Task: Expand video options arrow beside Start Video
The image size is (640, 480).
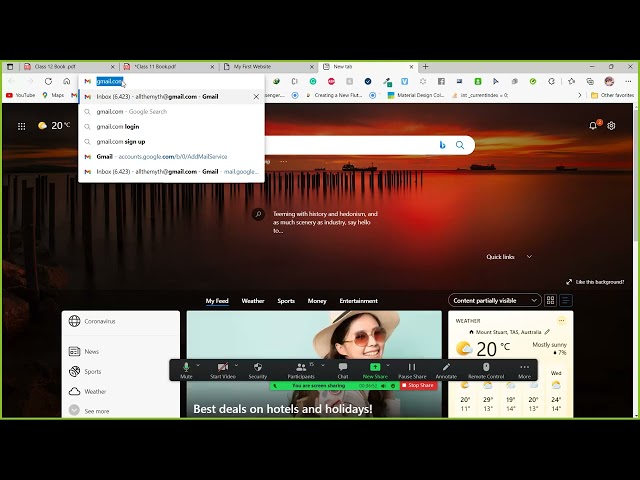Action: (236, 365)
